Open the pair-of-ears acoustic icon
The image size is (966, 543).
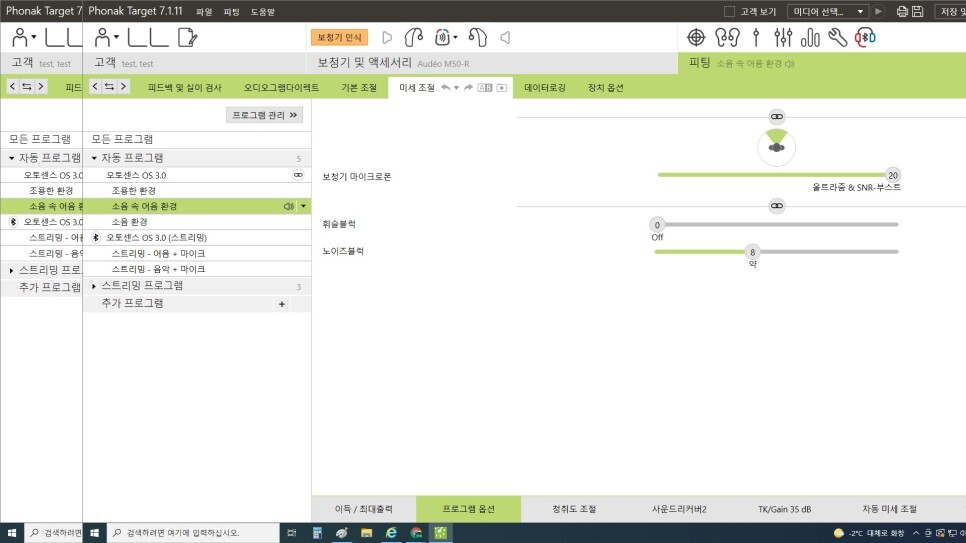pyautogui.click(x=727, y=38)
